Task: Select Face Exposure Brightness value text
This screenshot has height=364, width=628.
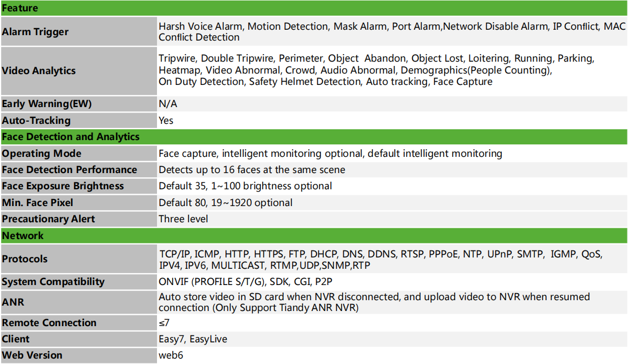Action: (x=245, y=186)
